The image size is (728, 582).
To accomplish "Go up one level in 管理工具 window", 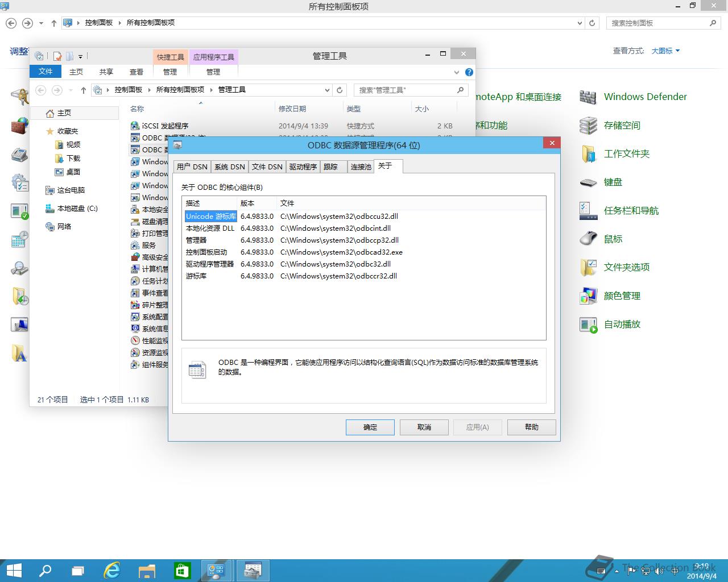I will click(x=84, y=90).
